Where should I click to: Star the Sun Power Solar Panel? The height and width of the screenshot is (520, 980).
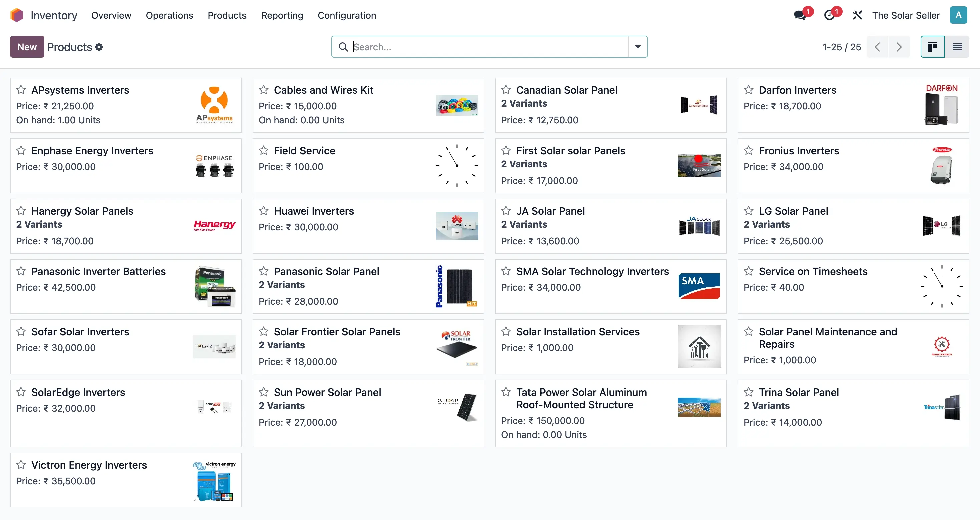tap(263, 392)
